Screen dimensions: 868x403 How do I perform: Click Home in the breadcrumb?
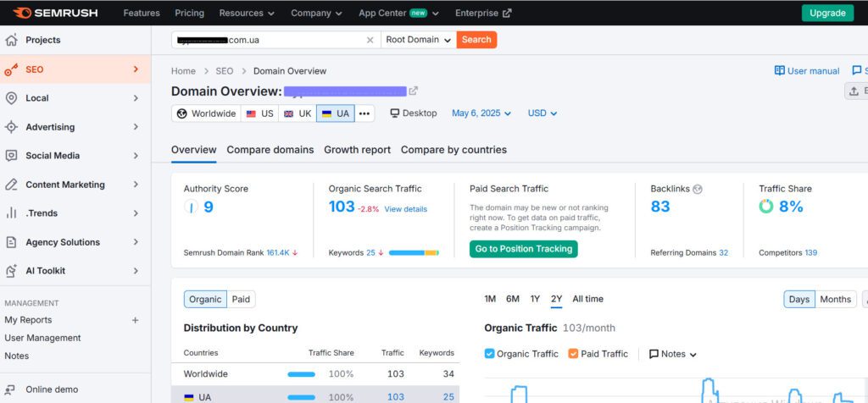point(183,71)
